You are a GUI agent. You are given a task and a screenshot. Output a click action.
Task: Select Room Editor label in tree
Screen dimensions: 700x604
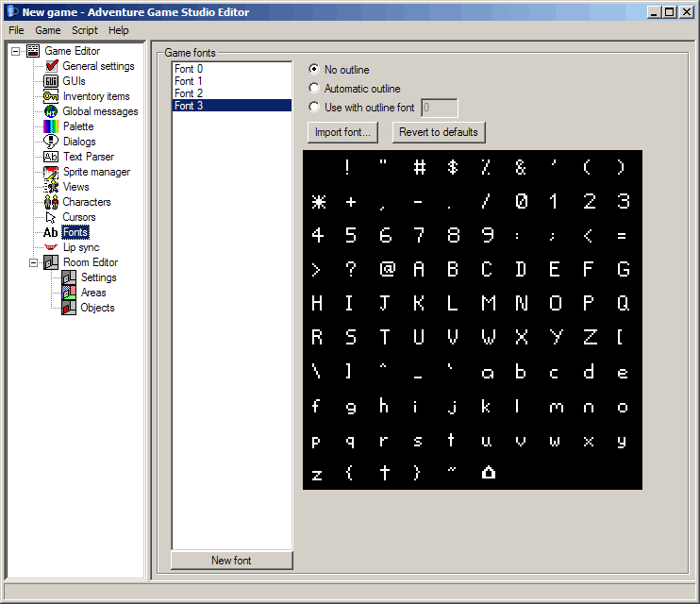tap(91, 262)
